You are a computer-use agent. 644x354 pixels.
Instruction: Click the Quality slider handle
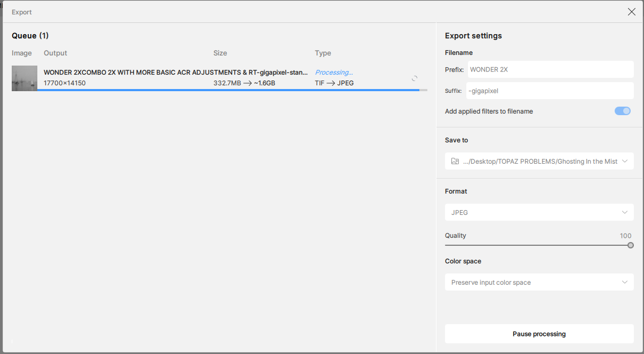click(x=631, y=245)
